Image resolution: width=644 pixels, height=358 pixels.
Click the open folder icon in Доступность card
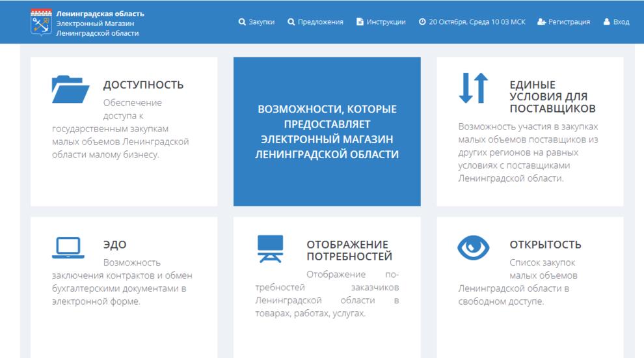coord(70,89)
